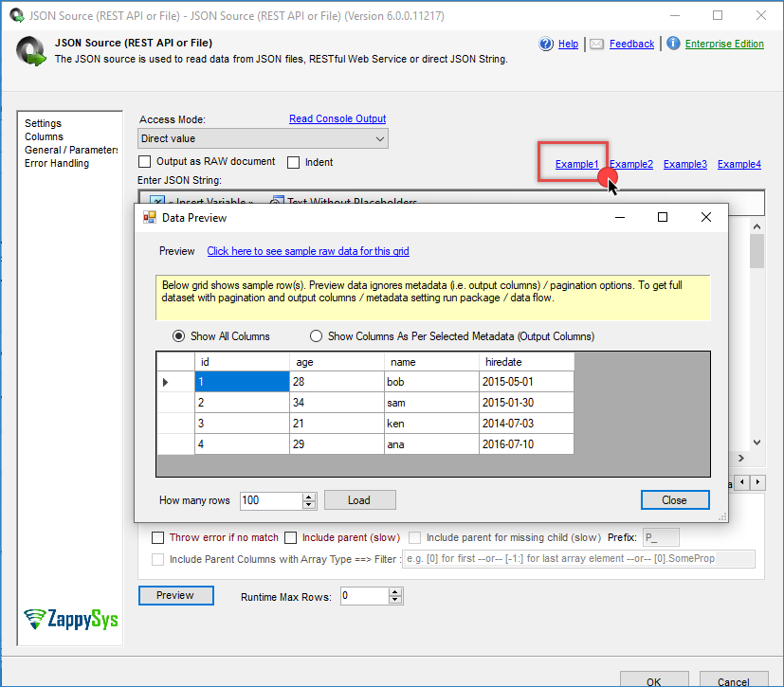Click the Data Preview window title icon
784x687 pixels.
click(149, 217)
